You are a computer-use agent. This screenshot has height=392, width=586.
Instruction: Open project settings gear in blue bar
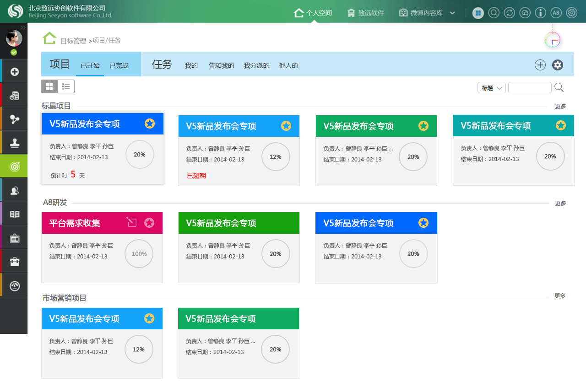pos(557,65)
